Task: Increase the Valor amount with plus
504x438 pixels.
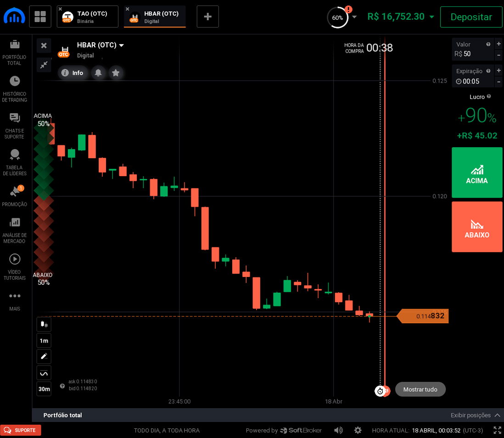Action: click(x=498, y=44)
